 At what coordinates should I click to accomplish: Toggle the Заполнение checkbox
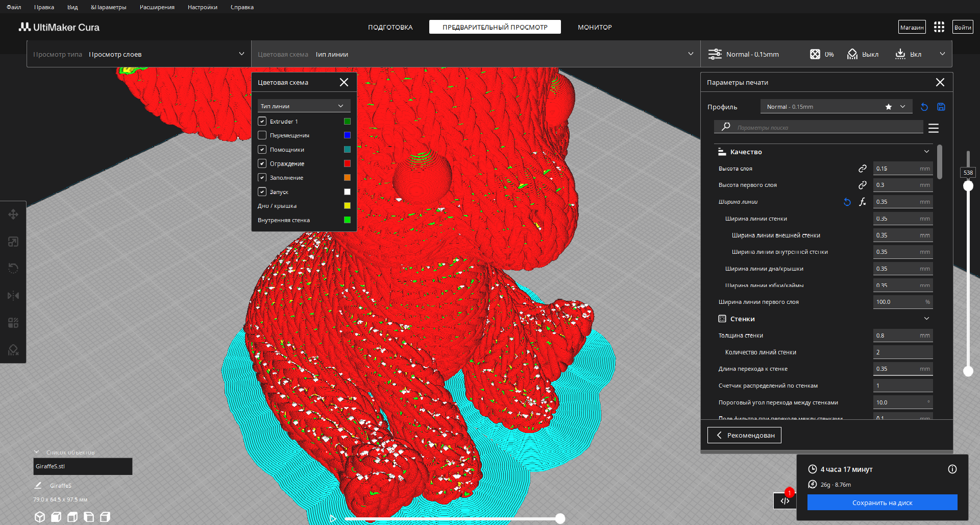point(262,178)
